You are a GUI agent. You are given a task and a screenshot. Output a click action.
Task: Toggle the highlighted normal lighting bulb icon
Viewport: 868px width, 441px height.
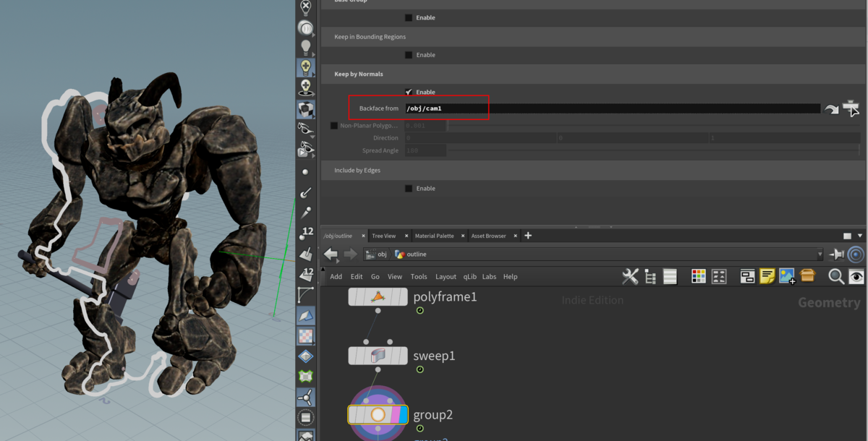pos(306,67)
